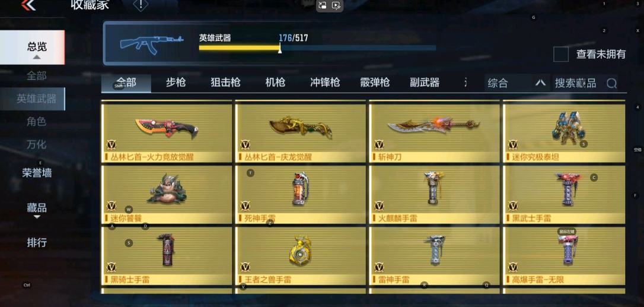Open the 荣誉墙 sidebar page
Image resolution: width=644 pixels, height=307 pixels.
[37, 173]
